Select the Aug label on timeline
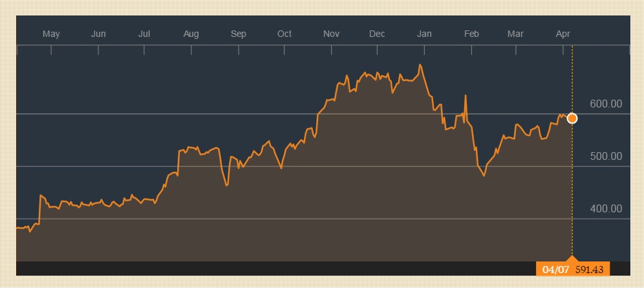The image size is (644, 288). [x=191, y=34]
